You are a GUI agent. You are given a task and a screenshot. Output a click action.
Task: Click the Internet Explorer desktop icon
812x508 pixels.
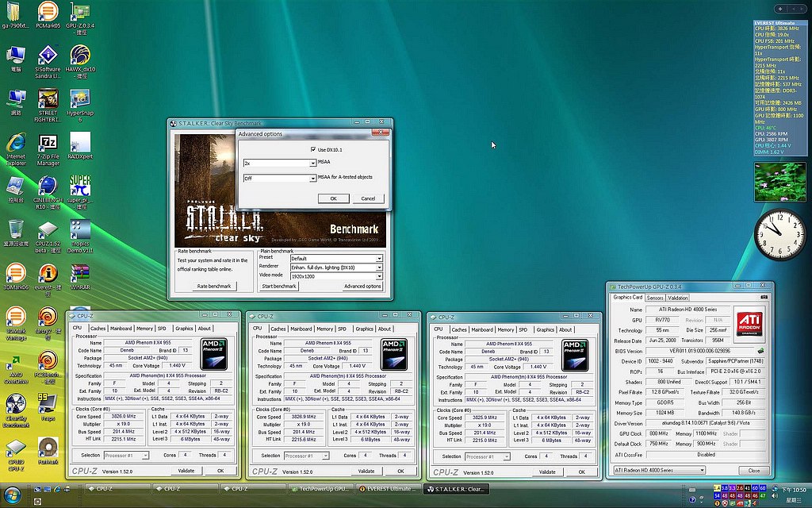point(16,149)
